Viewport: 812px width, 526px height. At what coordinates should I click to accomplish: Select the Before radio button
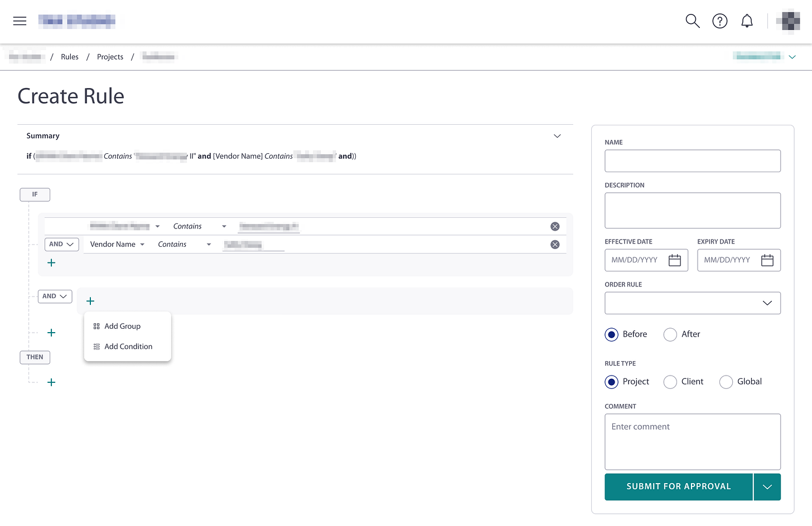[611, 334]
